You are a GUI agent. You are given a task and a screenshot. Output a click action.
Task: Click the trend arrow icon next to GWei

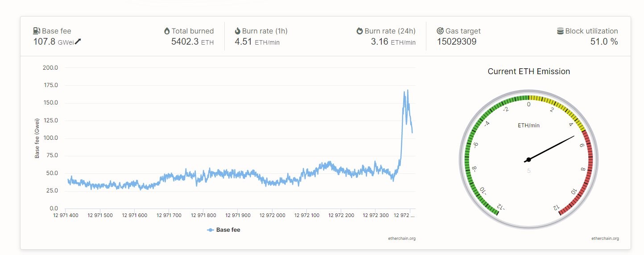coord(78,42)
